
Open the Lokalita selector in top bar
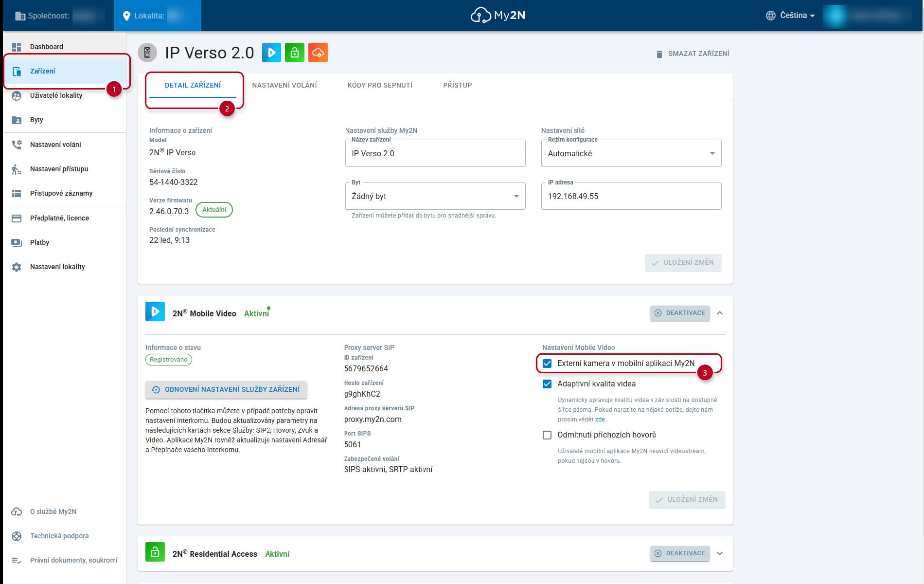(x=158, y=16)
